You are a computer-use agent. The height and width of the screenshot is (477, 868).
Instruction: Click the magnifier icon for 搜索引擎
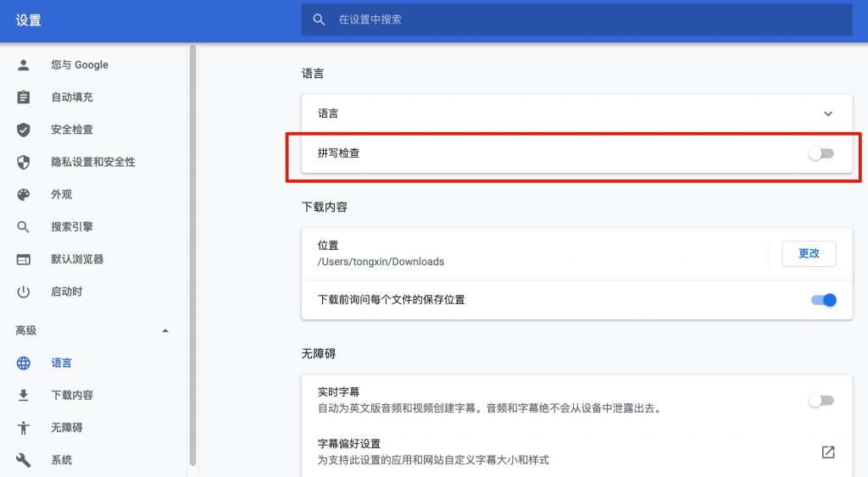point(23,227)
